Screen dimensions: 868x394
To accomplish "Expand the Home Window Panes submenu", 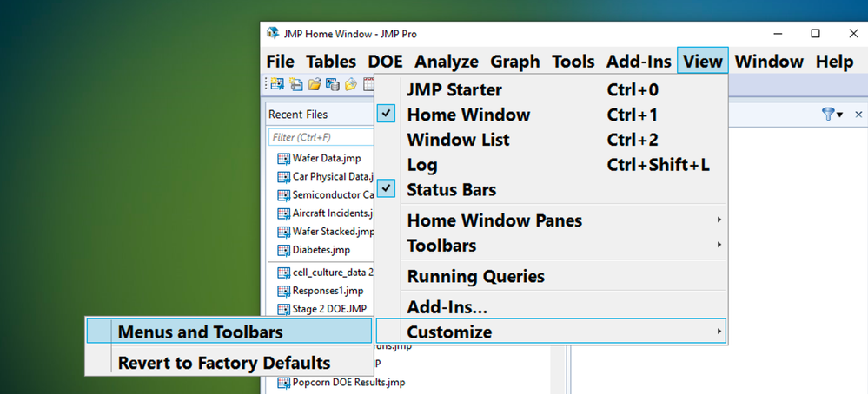I will tap(551, 220).
